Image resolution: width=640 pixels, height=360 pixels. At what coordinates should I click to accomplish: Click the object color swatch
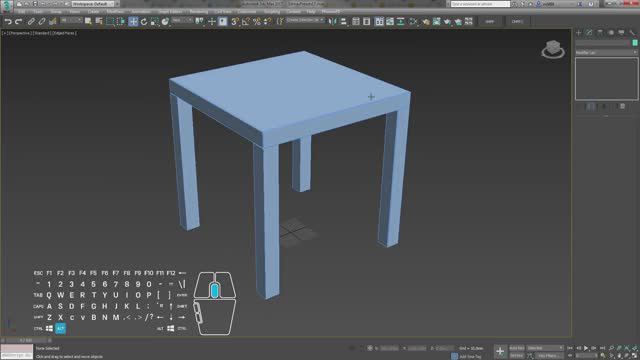pyautogui.click(x=635, y=42)
